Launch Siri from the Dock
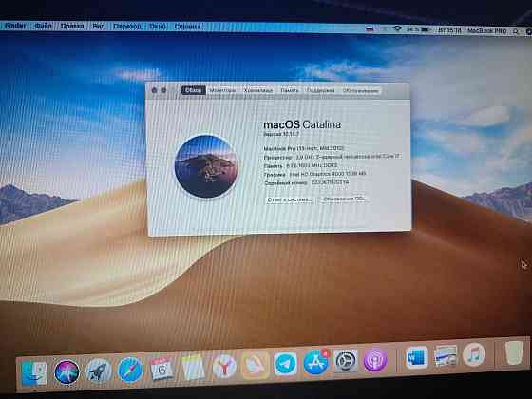The width and height of the screenshot is (532, 399). [x=66, y=372]
